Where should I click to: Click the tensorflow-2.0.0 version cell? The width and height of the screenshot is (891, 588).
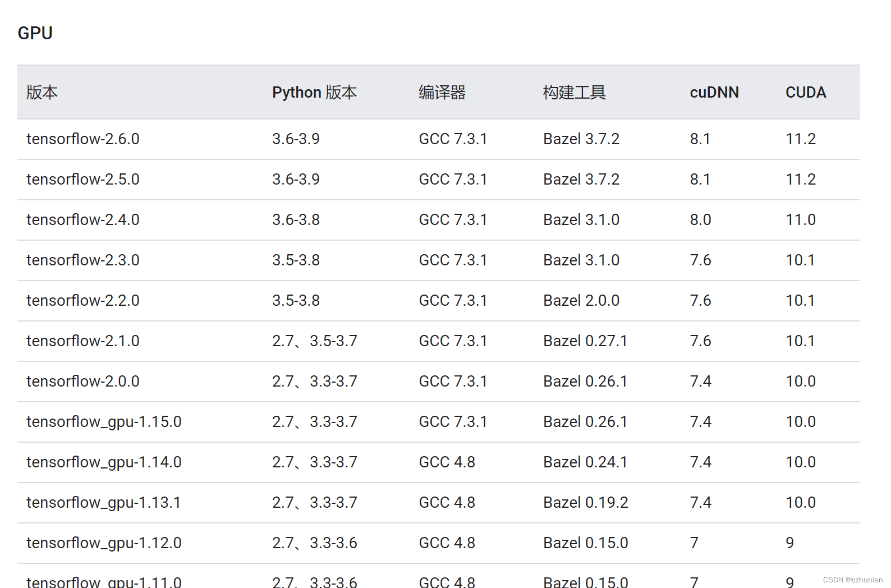pyautogui.click(x=83, y=381)
